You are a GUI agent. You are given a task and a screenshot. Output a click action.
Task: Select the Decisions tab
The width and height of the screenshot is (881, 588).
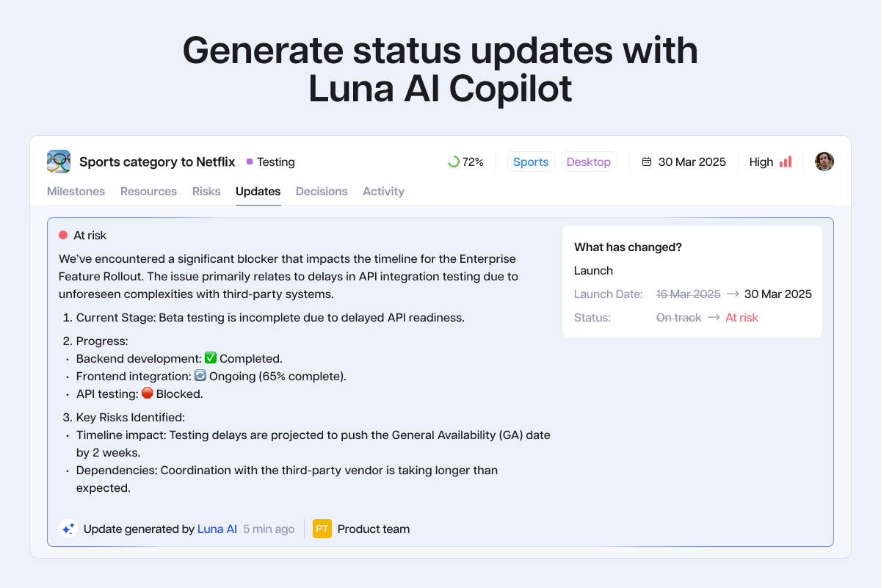tap(322, 192)
